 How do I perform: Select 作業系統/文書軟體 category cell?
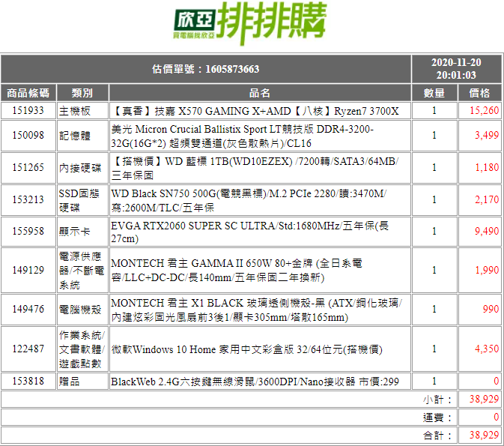click(82, 349)
